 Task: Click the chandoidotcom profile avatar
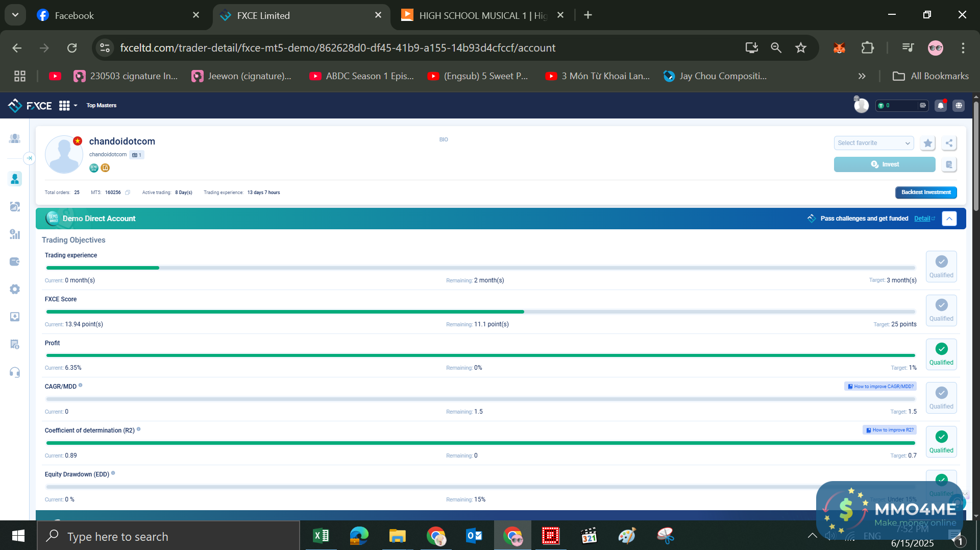tap(64, 154)
